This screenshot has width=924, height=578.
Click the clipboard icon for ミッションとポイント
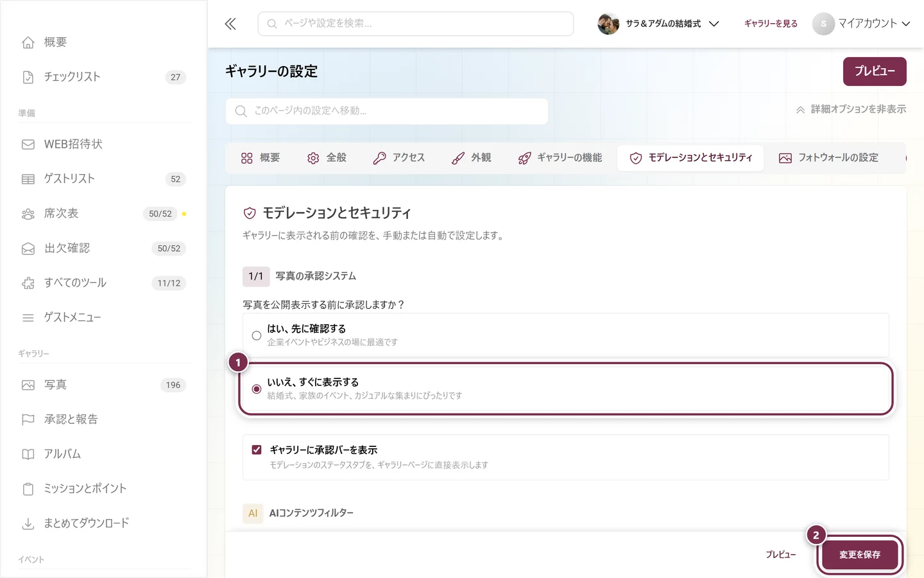[28, 489]
